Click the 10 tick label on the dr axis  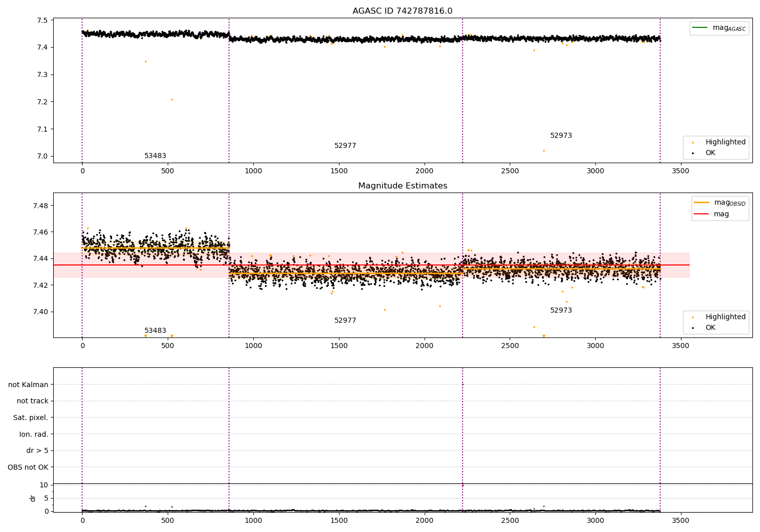click(44, 485)
